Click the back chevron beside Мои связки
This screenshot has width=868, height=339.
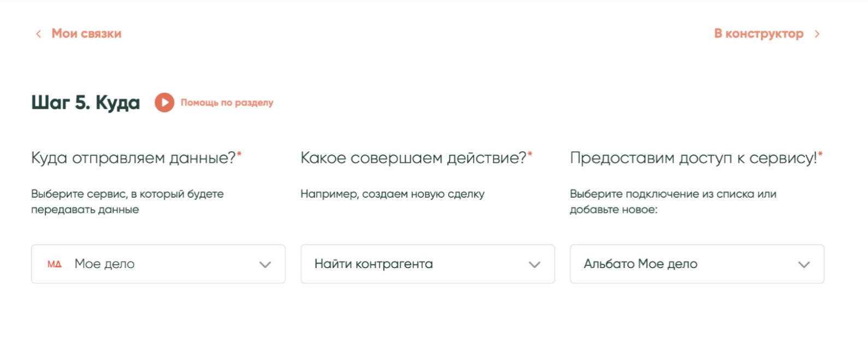click(x=38, y=34)
